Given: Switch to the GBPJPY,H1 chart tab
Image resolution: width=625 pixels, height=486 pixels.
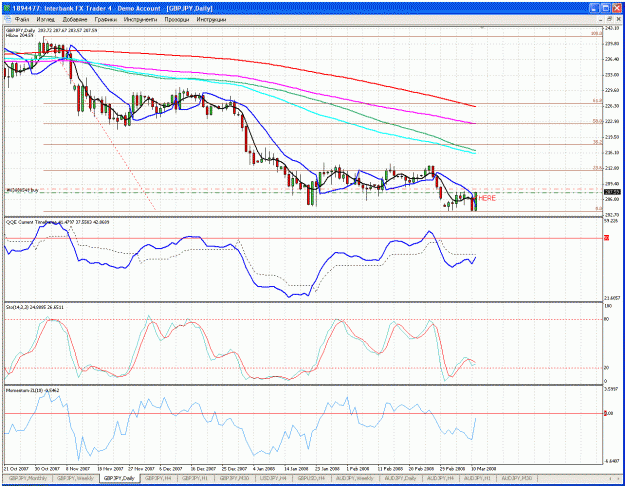Looking at the screenshot, I should [195, 478].
